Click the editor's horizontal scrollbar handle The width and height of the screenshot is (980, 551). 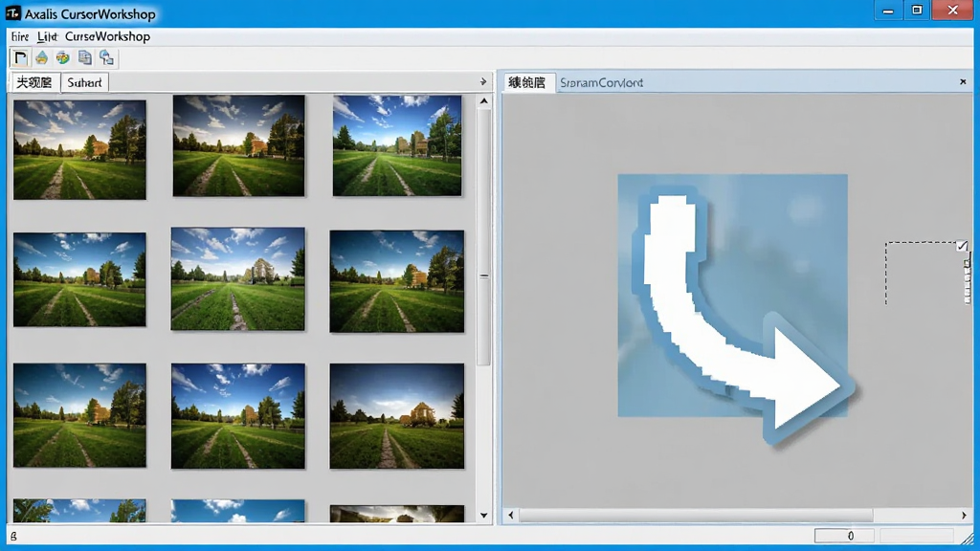697,516
